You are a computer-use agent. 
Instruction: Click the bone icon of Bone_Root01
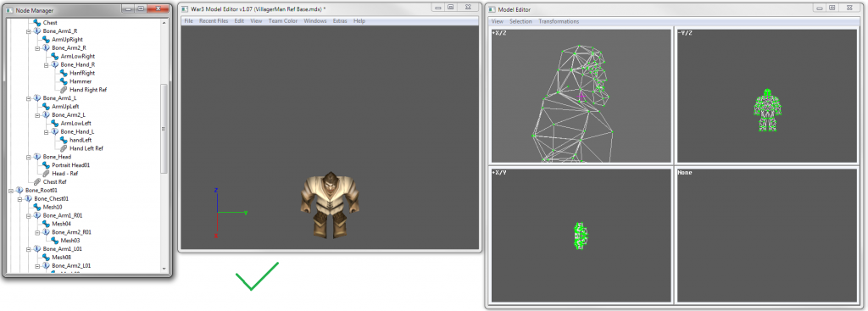(x=19, y=191)
